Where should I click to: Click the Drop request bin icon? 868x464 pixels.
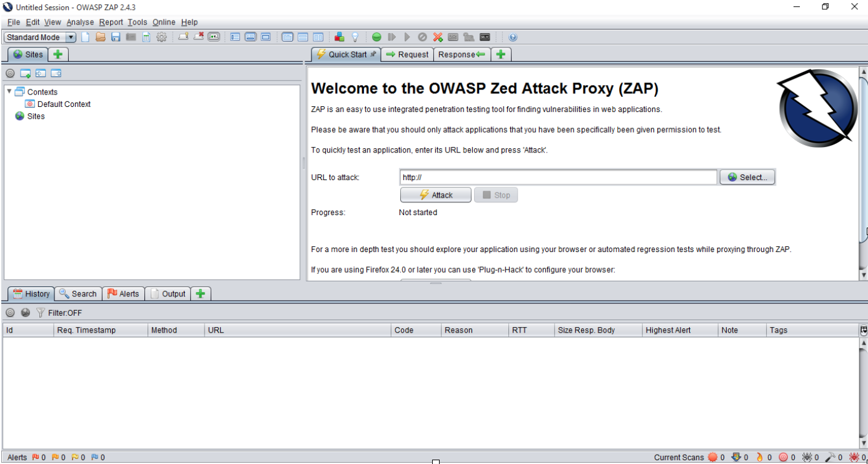(422, 38)
